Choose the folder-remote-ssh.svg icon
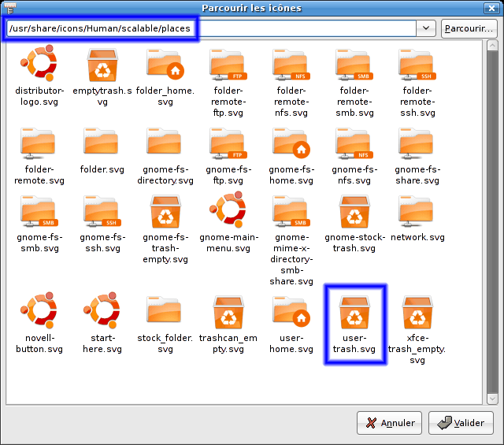 point(417,65)
